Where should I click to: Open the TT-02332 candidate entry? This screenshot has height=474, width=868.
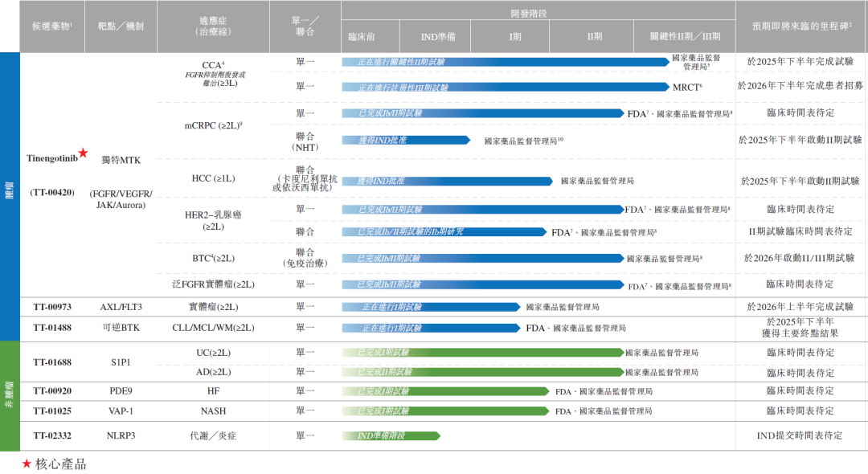pos(52,435)
